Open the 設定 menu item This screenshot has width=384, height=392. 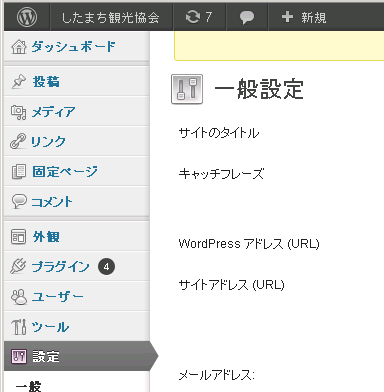click(x=46, y=357)
